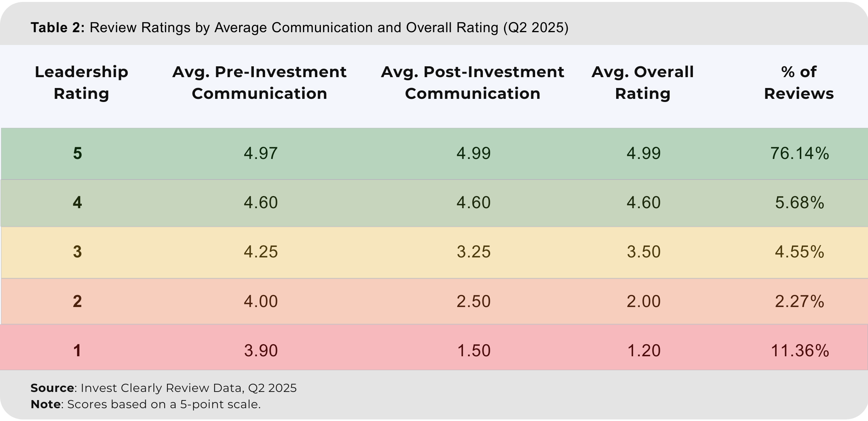Click the 3.50 overall rating cell
Viewport: 868px width, 421px height.
point(643,252)
